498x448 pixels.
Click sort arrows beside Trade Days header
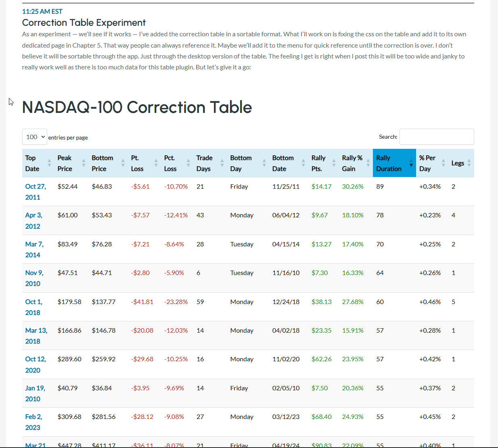[222, 163]
